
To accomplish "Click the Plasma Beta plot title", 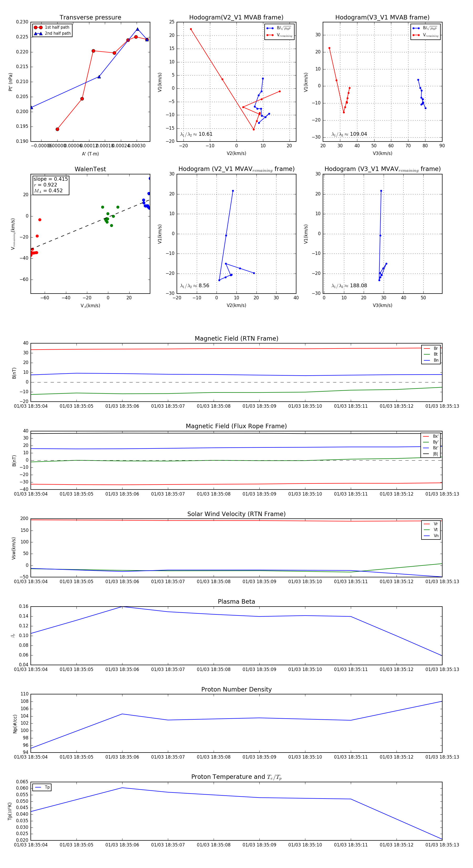I will pos(236,602).
